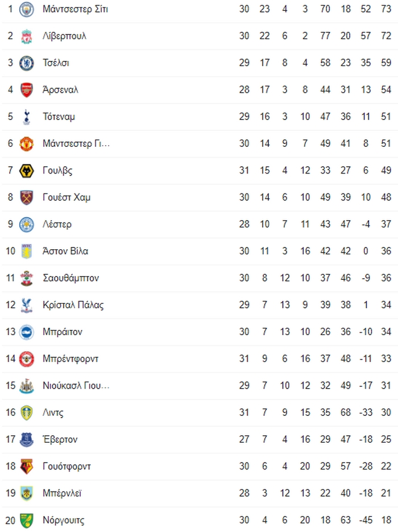Click the West Ham crest icon
This screenshot has width=398, height=532.
pyautogui.click(x=27, y=197)
